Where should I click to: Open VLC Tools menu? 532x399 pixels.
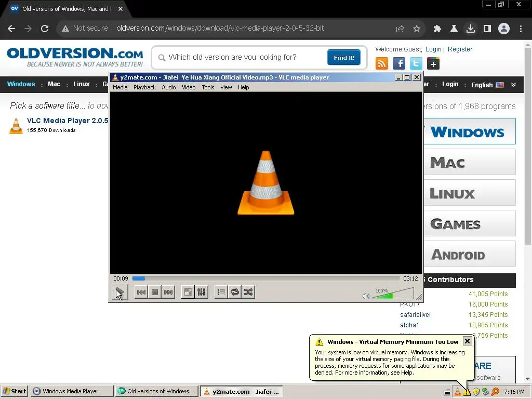coord(208,87)
